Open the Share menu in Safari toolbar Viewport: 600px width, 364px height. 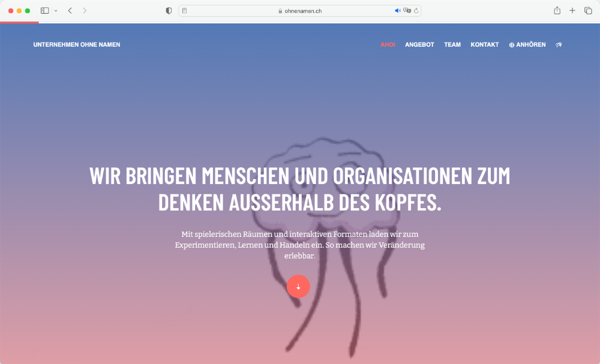coord(557,10)
